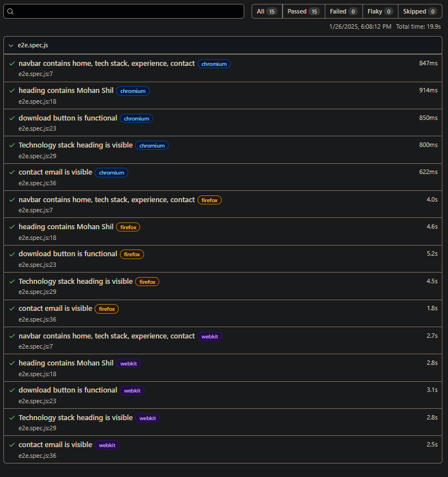Click passed checkmark of firefox download button test

[x=12, y=254]
